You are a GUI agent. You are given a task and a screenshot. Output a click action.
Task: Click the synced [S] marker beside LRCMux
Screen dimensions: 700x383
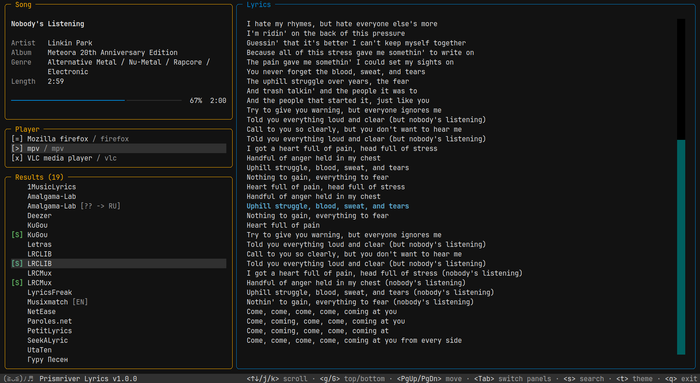(17, 283)
